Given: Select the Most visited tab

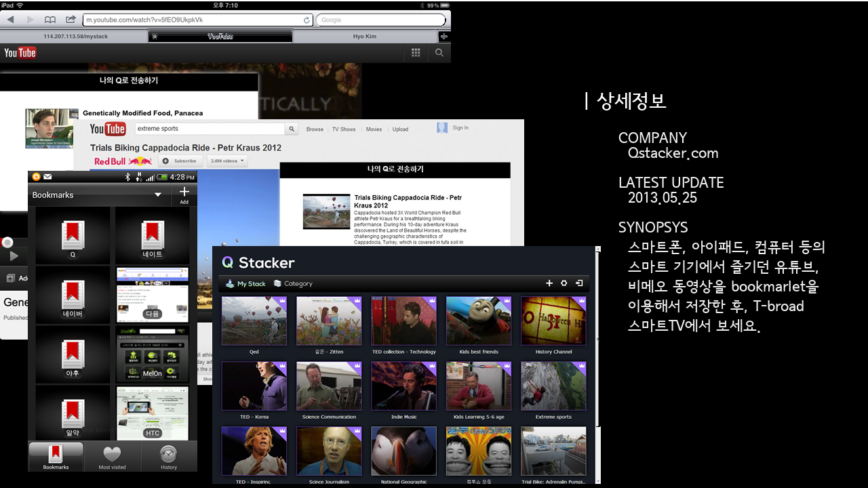Looking at the screenshot, I should click(x=112, y=457).
